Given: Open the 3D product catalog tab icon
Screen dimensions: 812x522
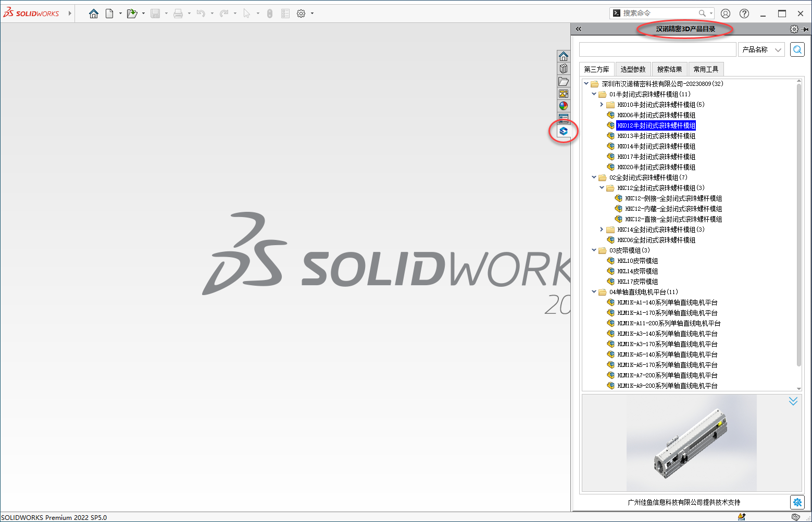Looking at the screenshot, I should 564,131.
